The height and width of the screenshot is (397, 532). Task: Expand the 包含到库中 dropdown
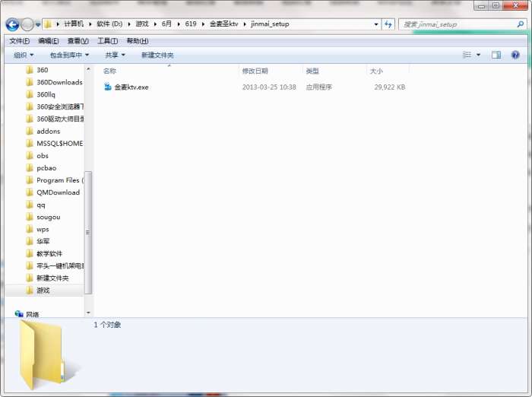[x=69, y=55]
